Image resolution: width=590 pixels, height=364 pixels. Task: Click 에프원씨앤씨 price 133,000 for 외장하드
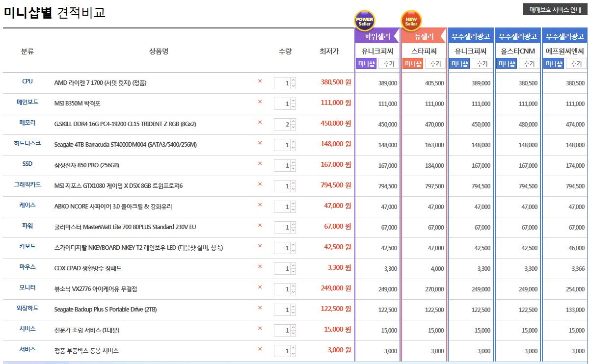point(575,310)
